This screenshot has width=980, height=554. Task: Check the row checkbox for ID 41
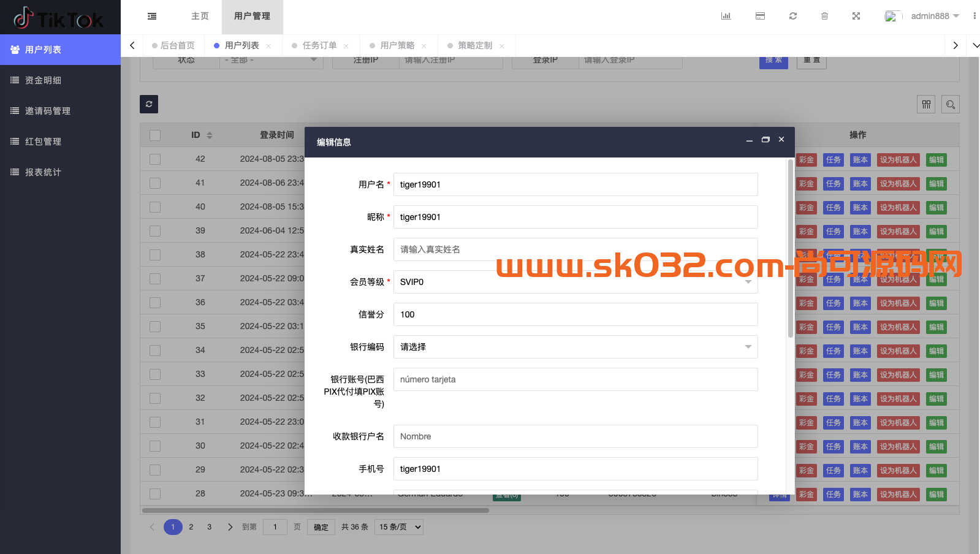tap(155, 183)
